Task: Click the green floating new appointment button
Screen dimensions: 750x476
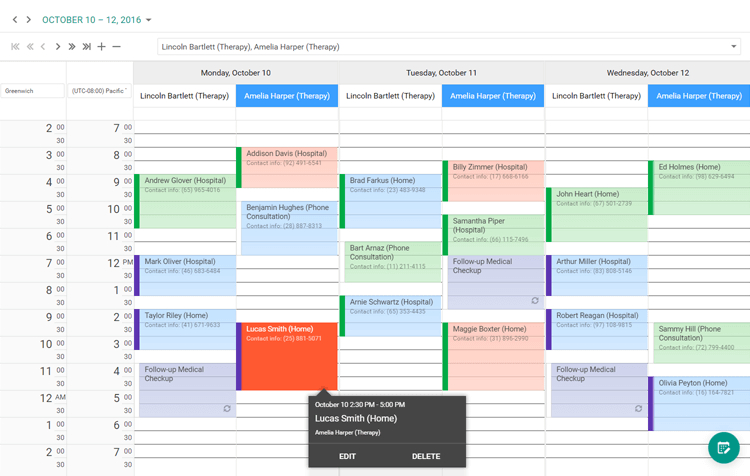Action: point(724,448)
